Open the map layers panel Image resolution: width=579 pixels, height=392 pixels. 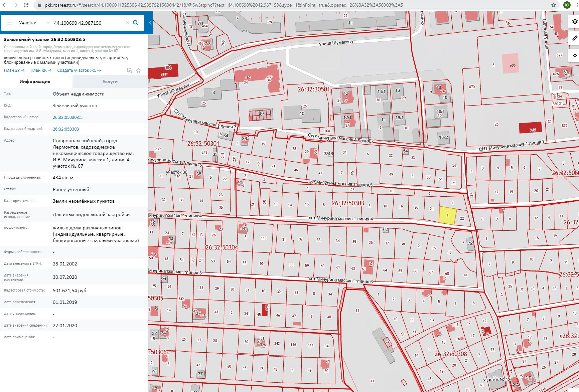[575, 21]
